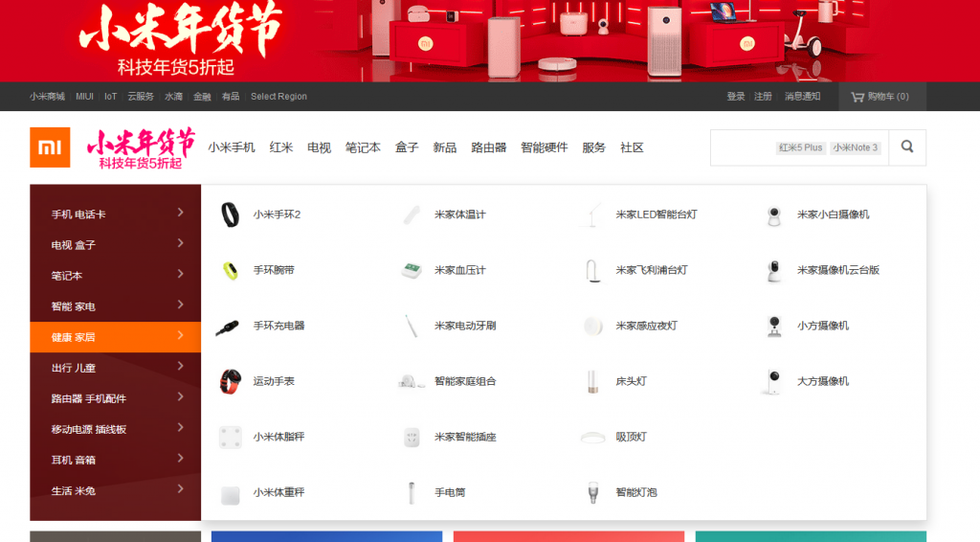
Task: Expand the 路由器 手机配件 category arrow
Action: (x=180, y=396)
